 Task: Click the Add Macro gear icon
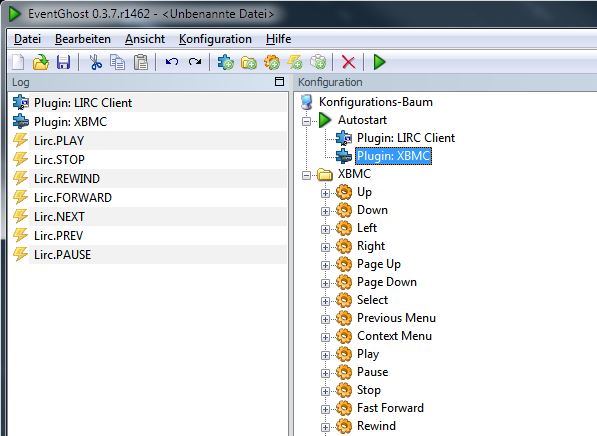click(x=272, y=62)
